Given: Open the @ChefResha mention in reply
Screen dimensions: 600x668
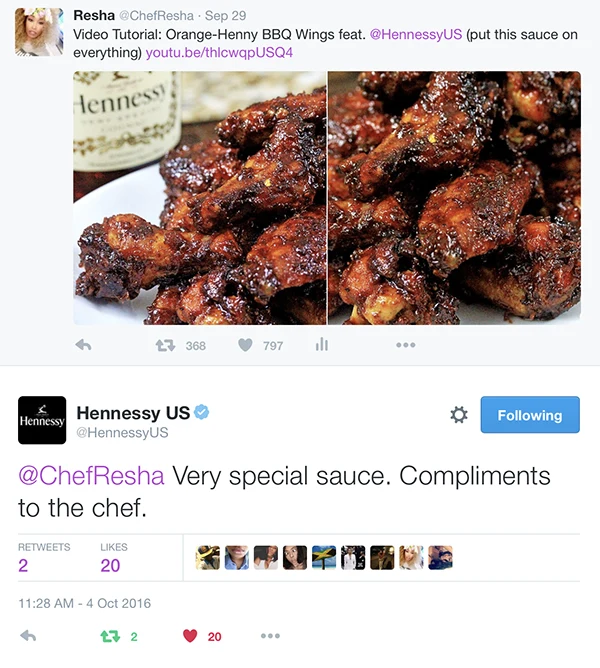Looking at the screenshot, I should (x=91, y=476).
